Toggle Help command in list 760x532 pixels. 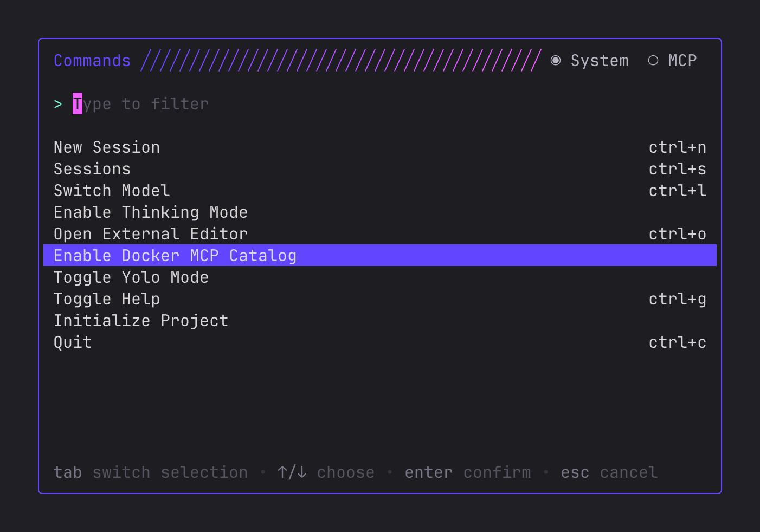pos(107,299)
